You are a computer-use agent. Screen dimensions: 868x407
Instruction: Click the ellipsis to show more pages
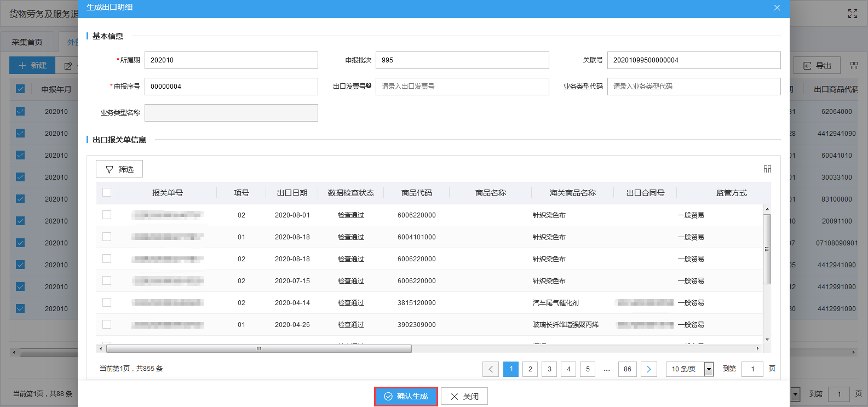pyautogui.click(x=607, y=369)
